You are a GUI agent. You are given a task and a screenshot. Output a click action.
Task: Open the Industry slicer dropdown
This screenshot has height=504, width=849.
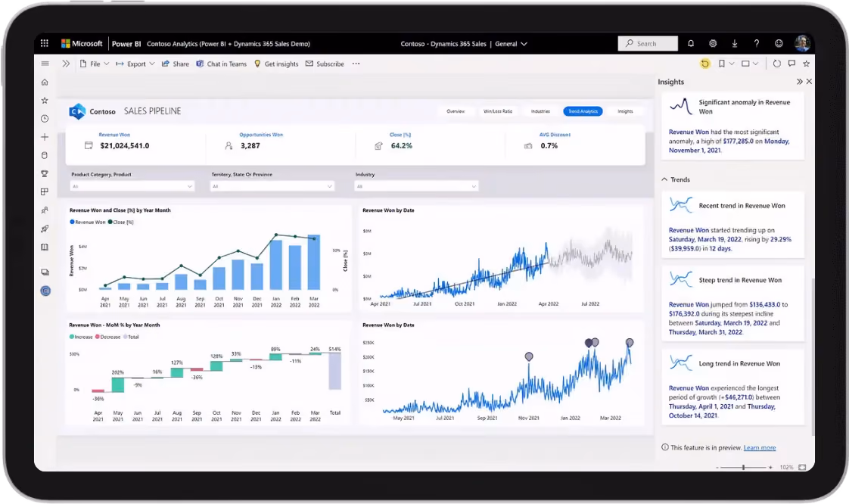click(x=416, y=186)
